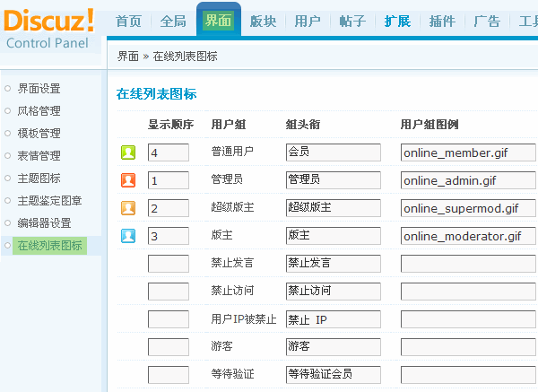
Task: Switch to the 版块 tab
Action: [263, 22]
